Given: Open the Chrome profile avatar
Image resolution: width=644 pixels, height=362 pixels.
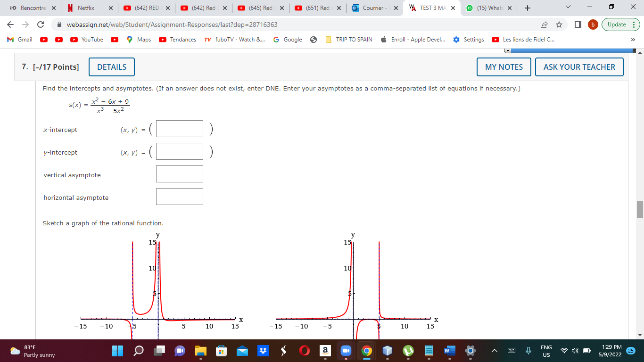Looking at the screenshot, I should click(x=593, y=25).
